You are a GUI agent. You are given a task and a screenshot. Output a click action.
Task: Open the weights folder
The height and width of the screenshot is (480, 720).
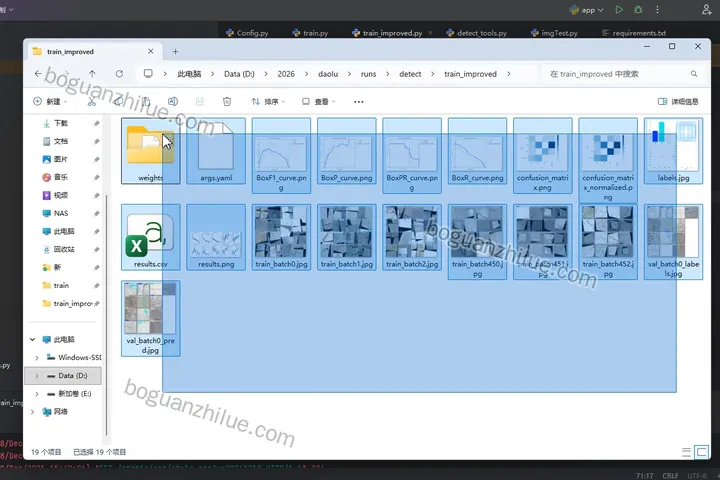click(150, 151)
